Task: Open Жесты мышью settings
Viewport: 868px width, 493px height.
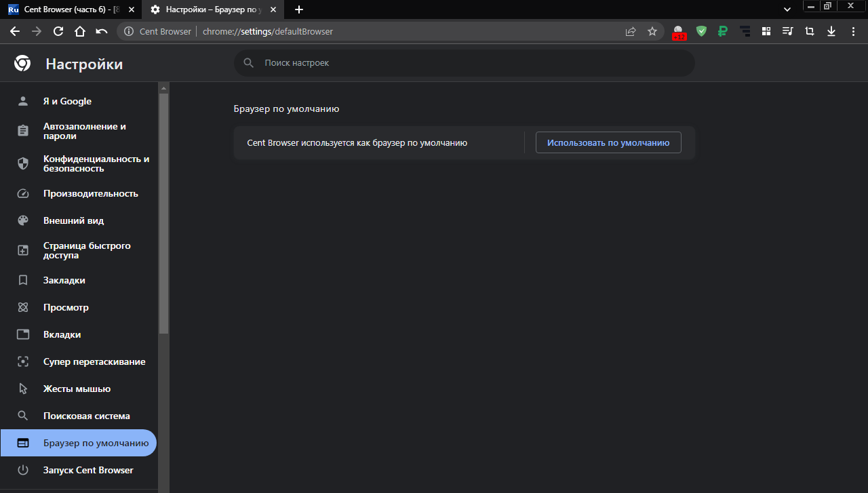Action: click(79, 389)
